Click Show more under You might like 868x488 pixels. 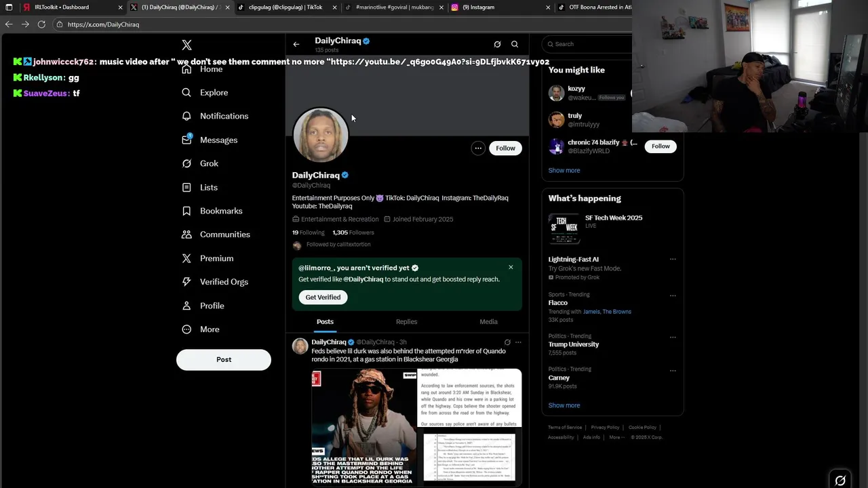point(564,171)
